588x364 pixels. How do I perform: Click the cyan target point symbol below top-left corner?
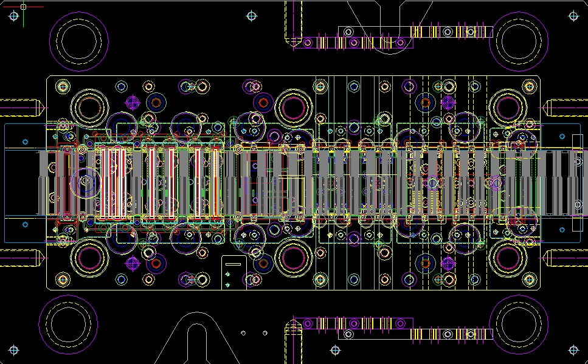[x=13, y=16]
